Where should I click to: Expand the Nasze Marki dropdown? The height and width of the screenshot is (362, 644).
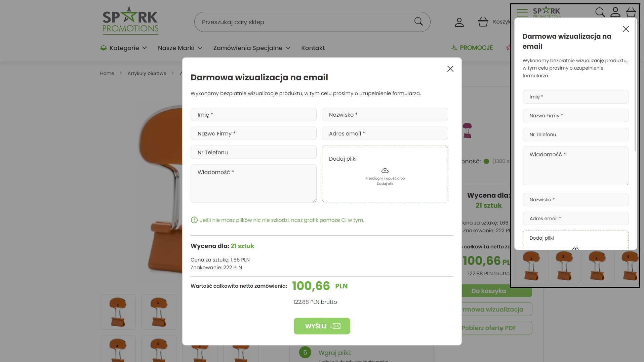(x=180, y=48)
